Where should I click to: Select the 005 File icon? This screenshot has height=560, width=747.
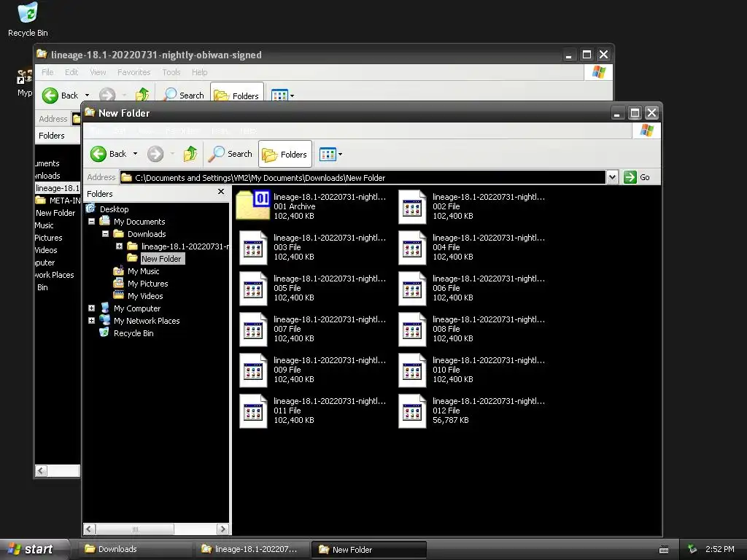point(253,289)
